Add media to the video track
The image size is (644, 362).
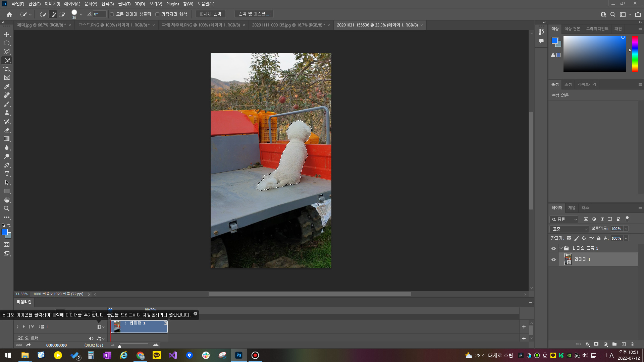pyautogui.click(x=524, y=327)
